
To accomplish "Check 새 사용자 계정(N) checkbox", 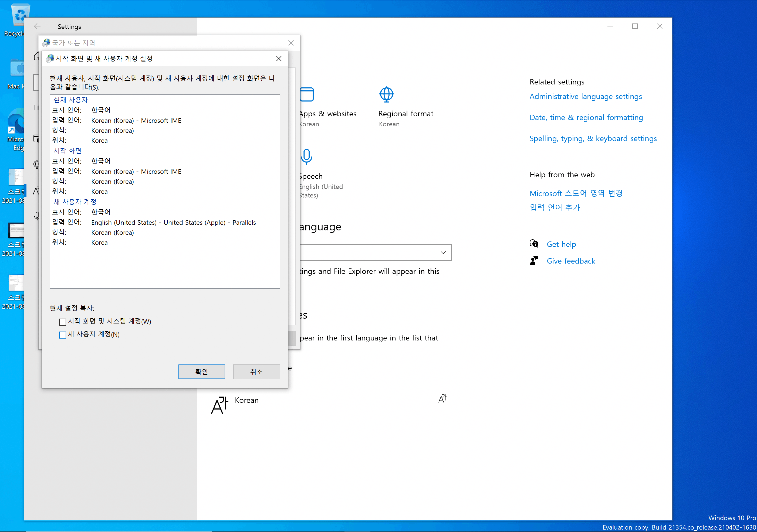I will tap(62, 335).
